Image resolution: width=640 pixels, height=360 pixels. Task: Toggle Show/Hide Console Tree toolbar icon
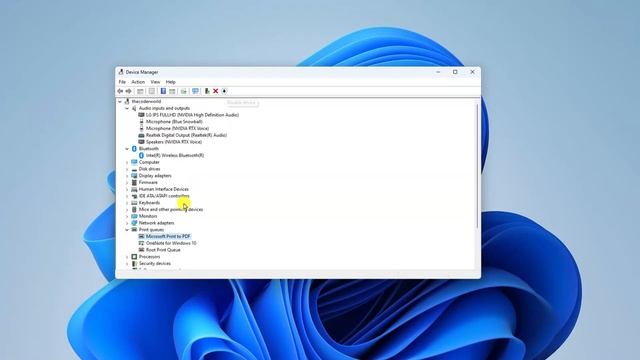click(x=140, y=91)
